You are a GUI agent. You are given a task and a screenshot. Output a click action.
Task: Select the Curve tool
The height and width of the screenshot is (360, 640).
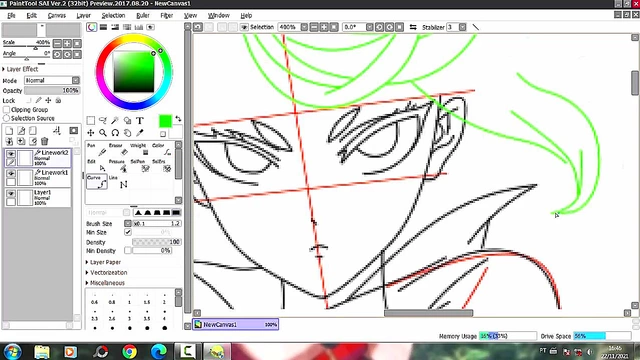click(x=97, y=182)
